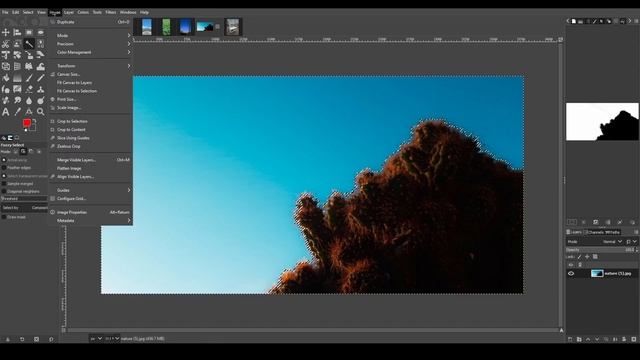Toggle lock alpha channel icon
Screen dimensions: 640x360
click(x=595, y=257)
